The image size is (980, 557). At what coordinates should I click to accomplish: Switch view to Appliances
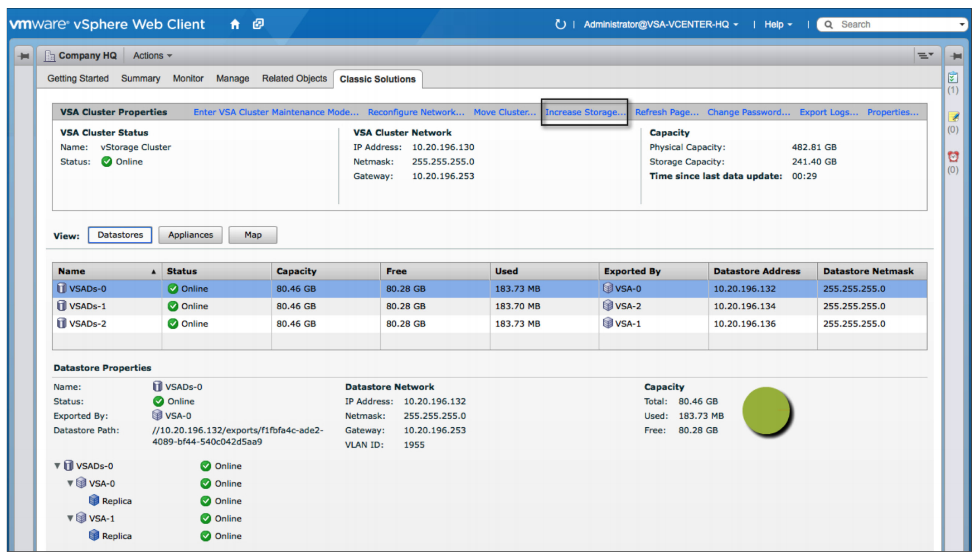pos(190,235)
